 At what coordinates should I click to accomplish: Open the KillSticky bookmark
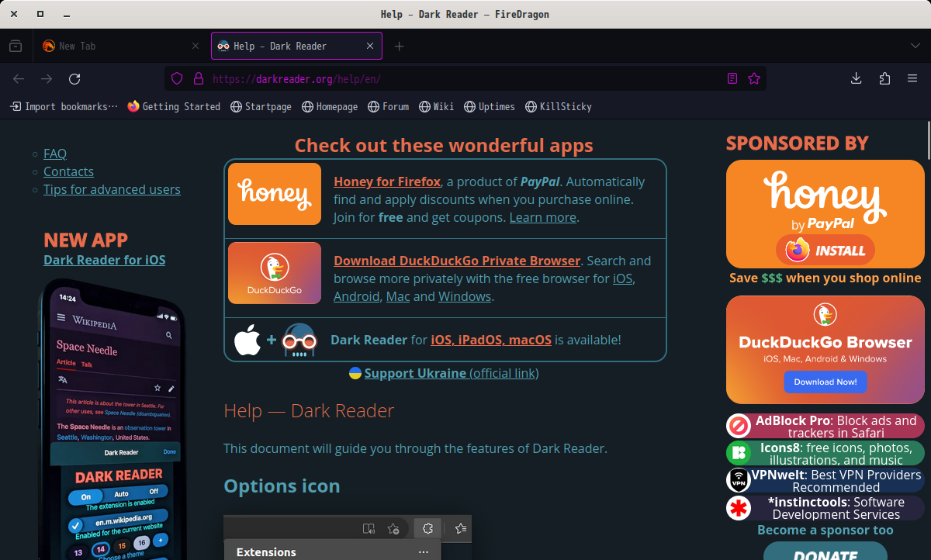pyautogui.click(x=559, y=106)
